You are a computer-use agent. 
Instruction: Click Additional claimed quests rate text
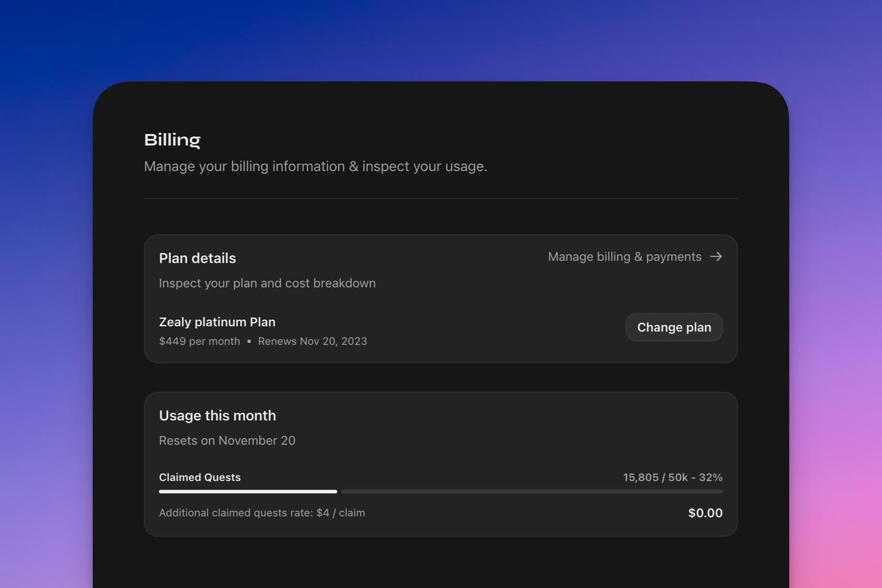[x=262, y=513]
